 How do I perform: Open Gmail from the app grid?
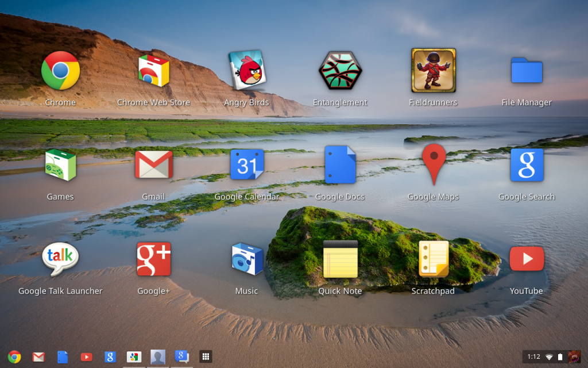pyautogui.click(x=153, y=165)
